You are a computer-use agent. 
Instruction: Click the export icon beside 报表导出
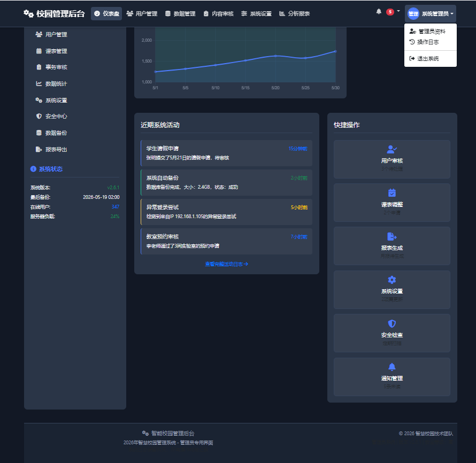pos(39,149)
